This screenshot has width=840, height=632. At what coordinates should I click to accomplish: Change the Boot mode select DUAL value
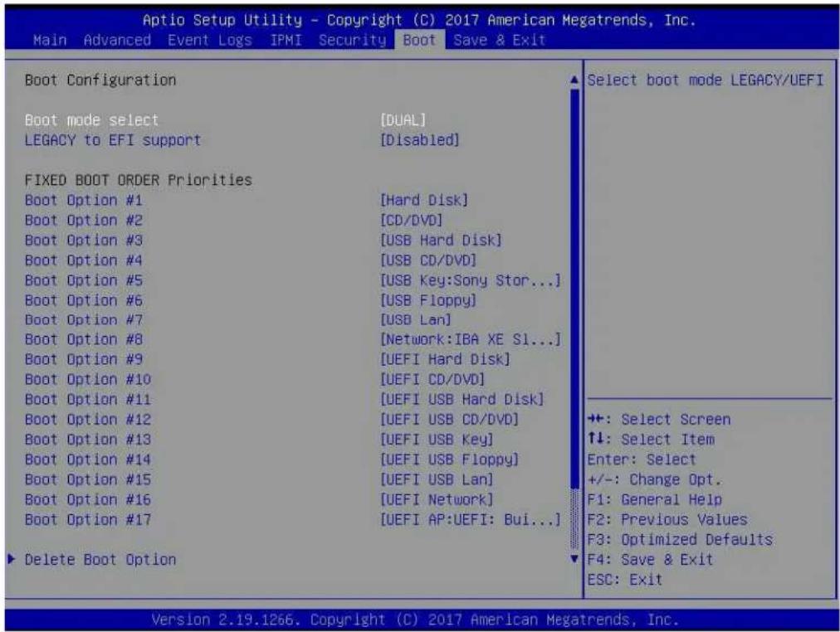(403, 120)
